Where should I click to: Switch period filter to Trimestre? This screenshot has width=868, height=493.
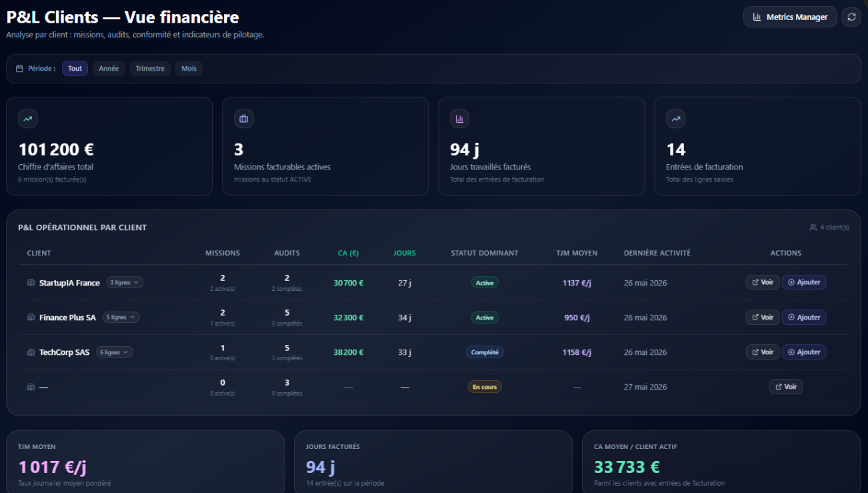pos(150,69)
